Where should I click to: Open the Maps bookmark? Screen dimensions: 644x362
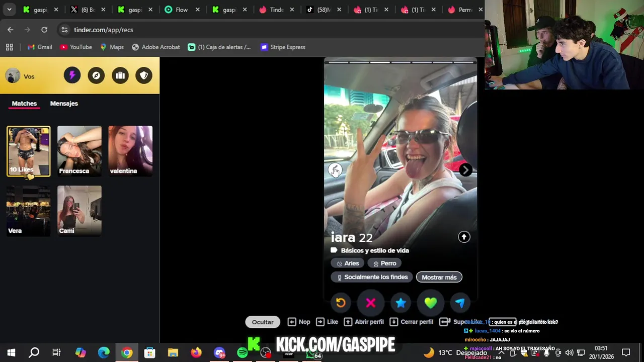(112, 47)
